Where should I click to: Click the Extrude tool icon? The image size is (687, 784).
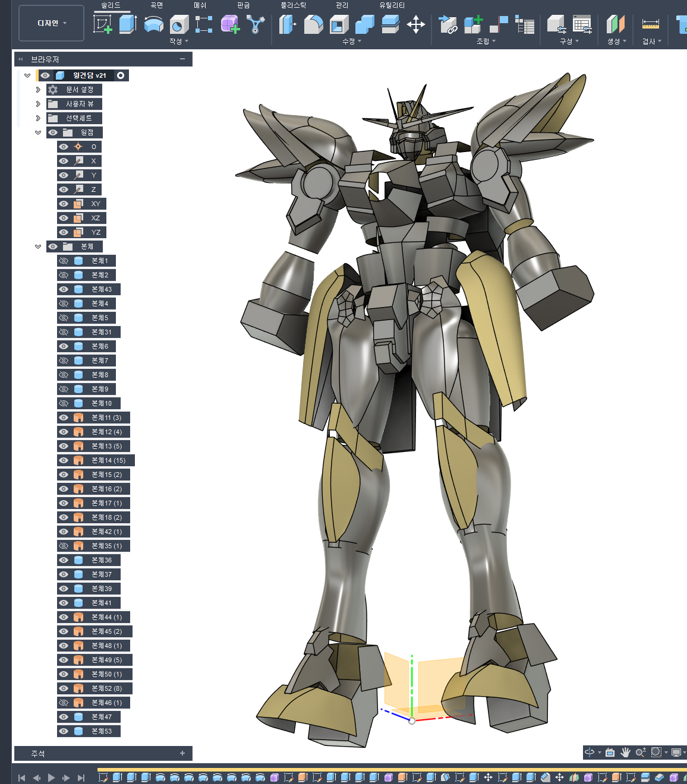[x=128, y=24]
